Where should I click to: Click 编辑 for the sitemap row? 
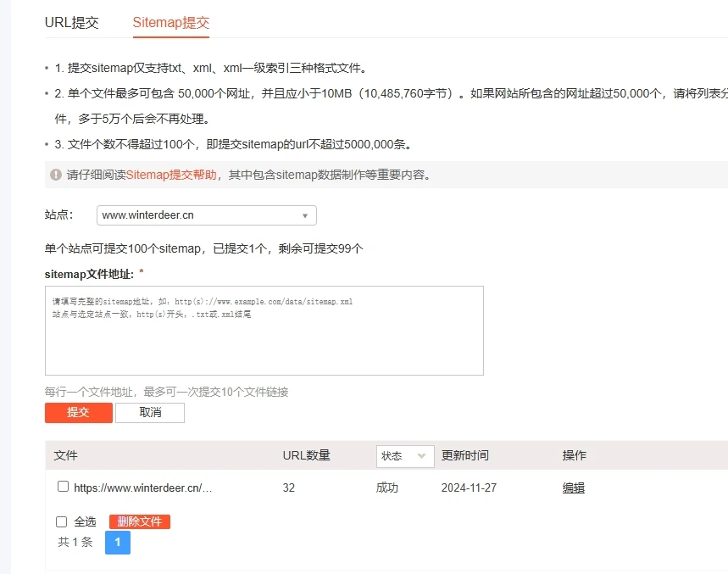[574, 488]
